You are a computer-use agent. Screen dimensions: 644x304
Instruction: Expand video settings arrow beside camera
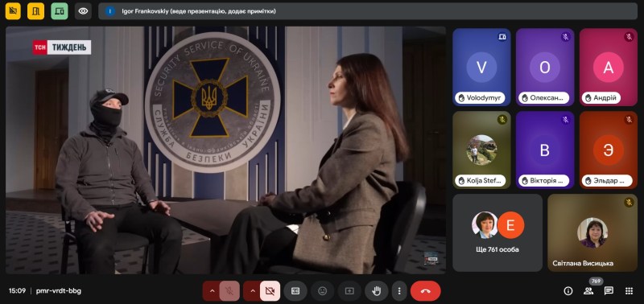pos(252,291)
